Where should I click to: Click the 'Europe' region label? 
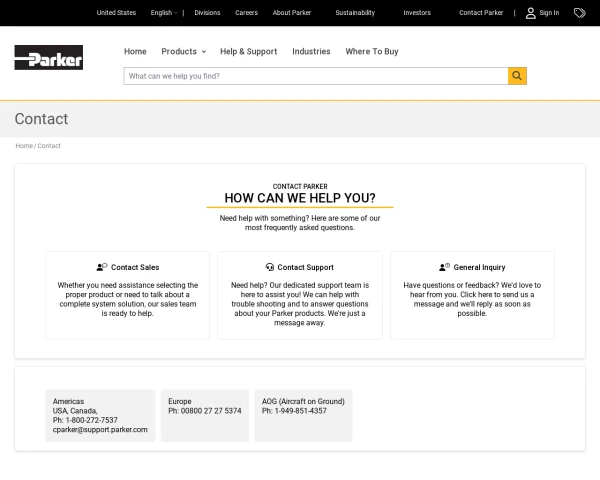(x=180, y=401)
